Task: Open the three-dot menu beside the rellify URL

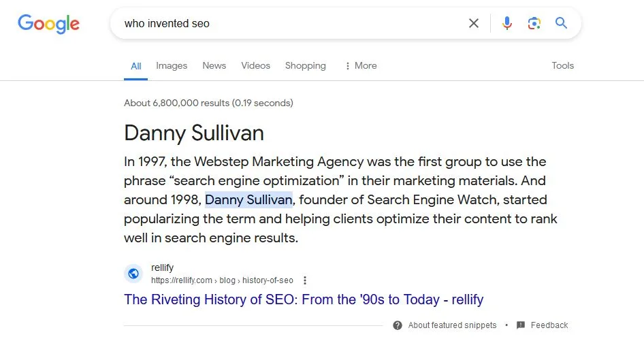Action: point(305,280)
